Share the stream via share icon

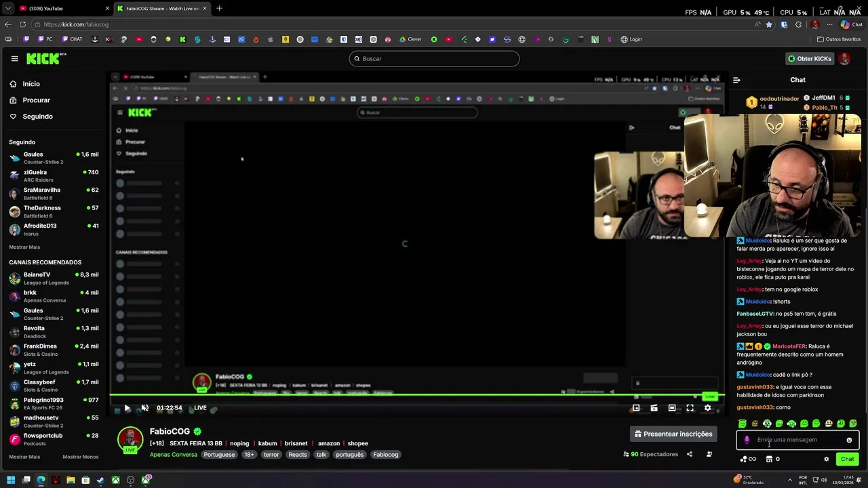click(689, 454)
